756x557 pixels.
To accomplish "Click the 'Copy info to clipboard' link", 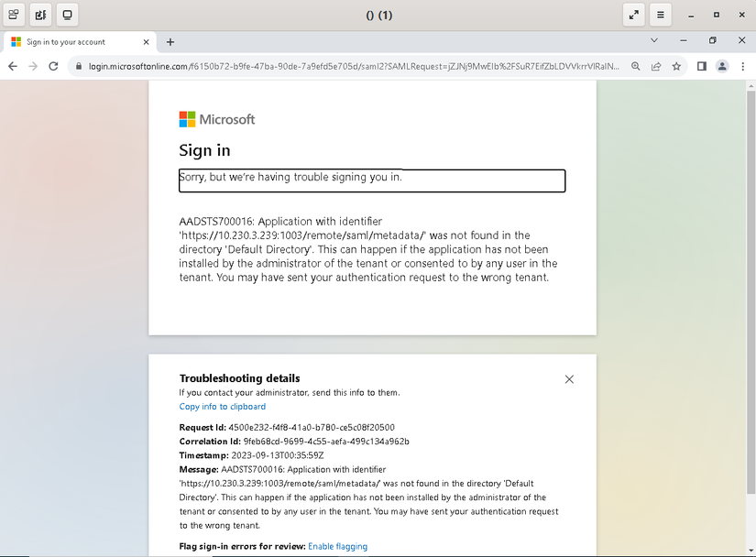I will coord(223,407).
